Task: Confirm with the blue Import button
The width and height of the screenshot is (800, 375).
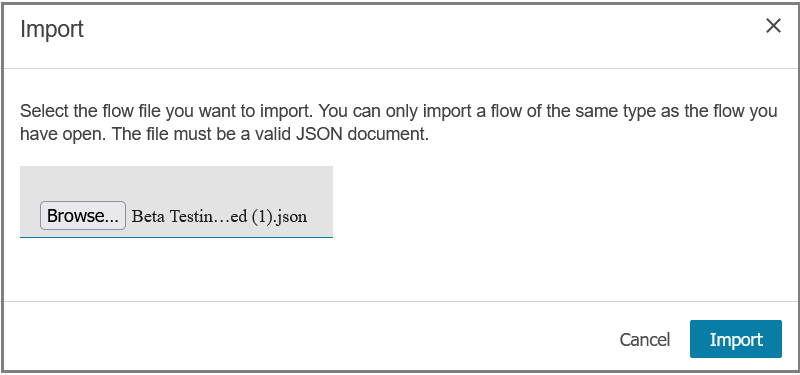Action: 736,339
